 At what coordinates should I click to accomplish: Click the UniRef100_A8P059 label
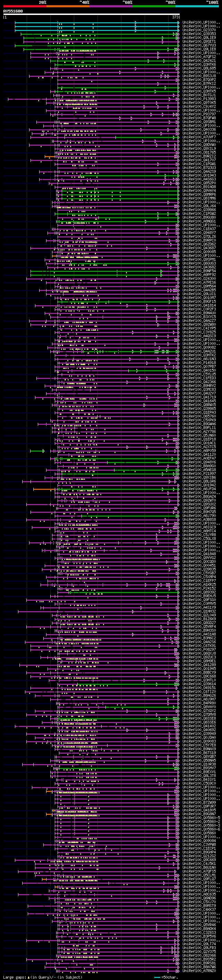(199, 451)
